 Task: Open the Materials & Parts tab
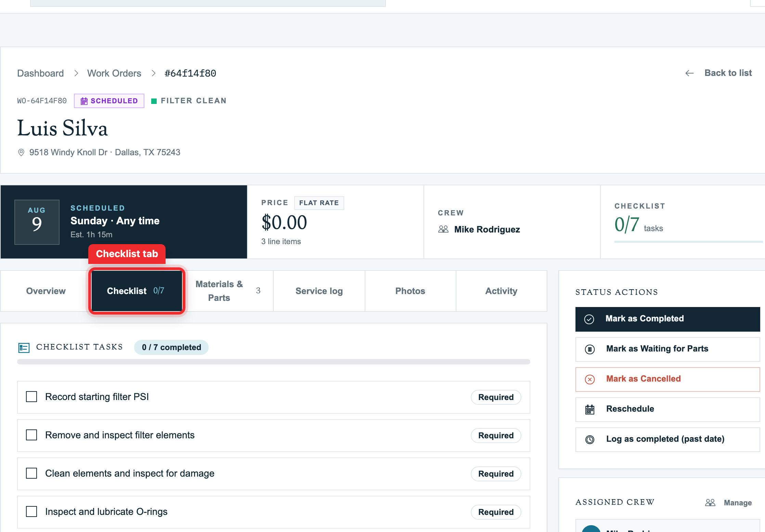pyautogui.click(x=228, y=291)
